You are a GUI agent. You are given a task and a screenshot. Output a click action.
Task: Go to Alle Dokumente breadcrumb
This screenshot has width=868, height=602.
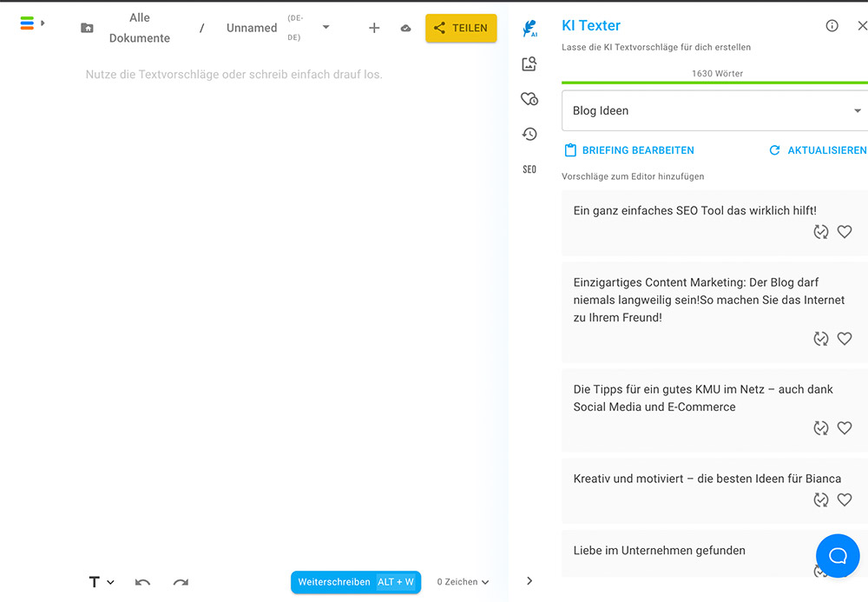[139, 28]
